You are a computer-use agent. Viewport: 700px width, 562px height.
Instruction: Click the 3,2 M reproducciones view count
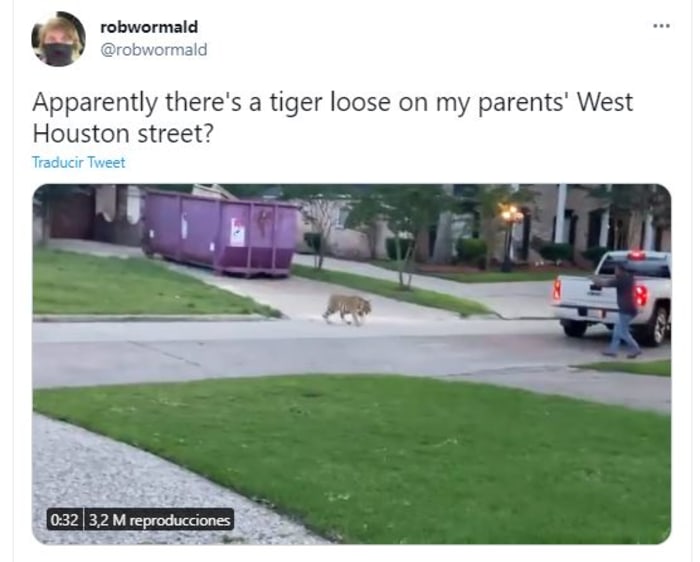[x=159, y=520]
